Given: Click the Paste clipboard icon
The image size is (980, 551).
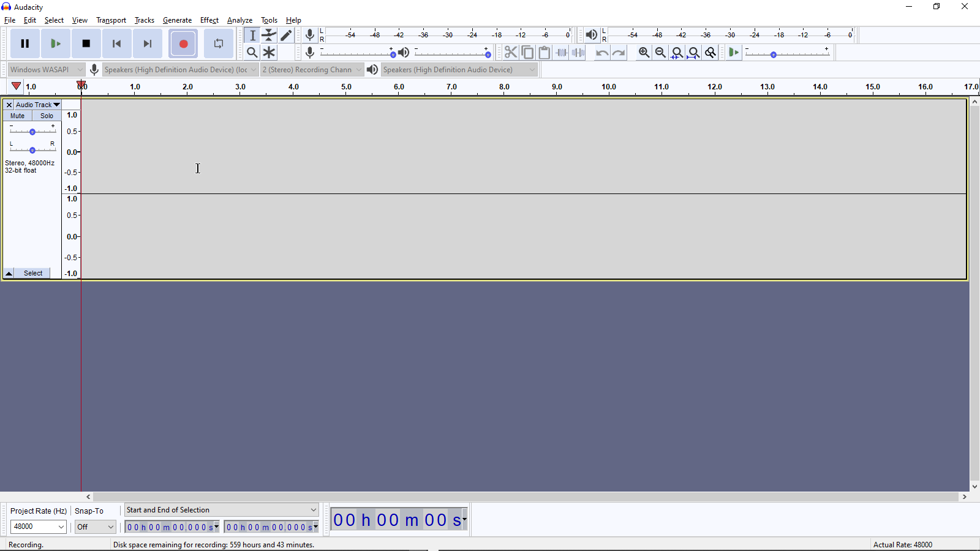Looking at the screenshot, I should (x=545, y=53).
